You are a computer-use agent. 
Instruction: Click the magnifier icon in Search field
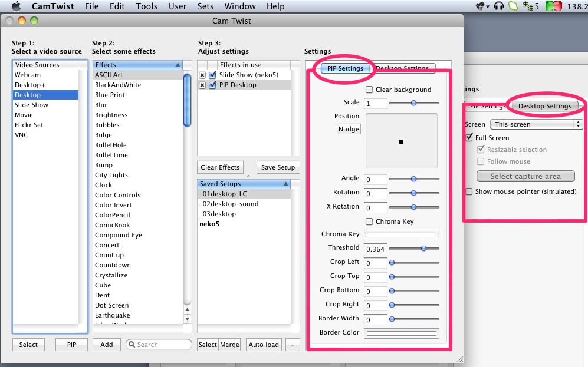pyautogui.click(x=132, y=344)
